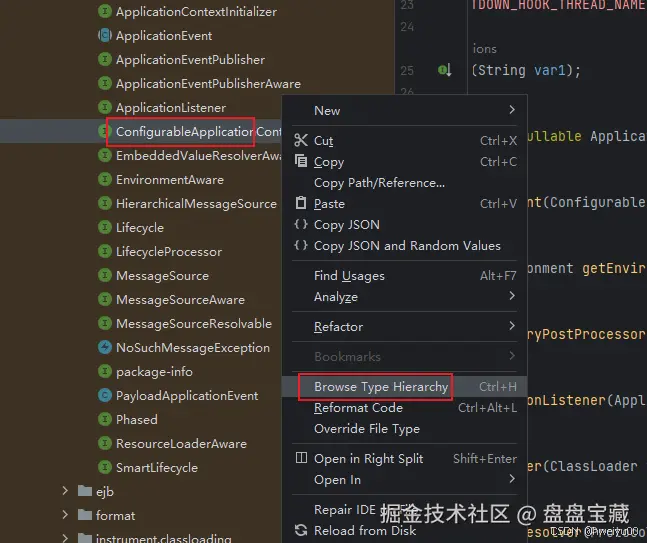Click the ApplicationListener interface icon
The image size is (647, 543).
click(x=105, y=107)
